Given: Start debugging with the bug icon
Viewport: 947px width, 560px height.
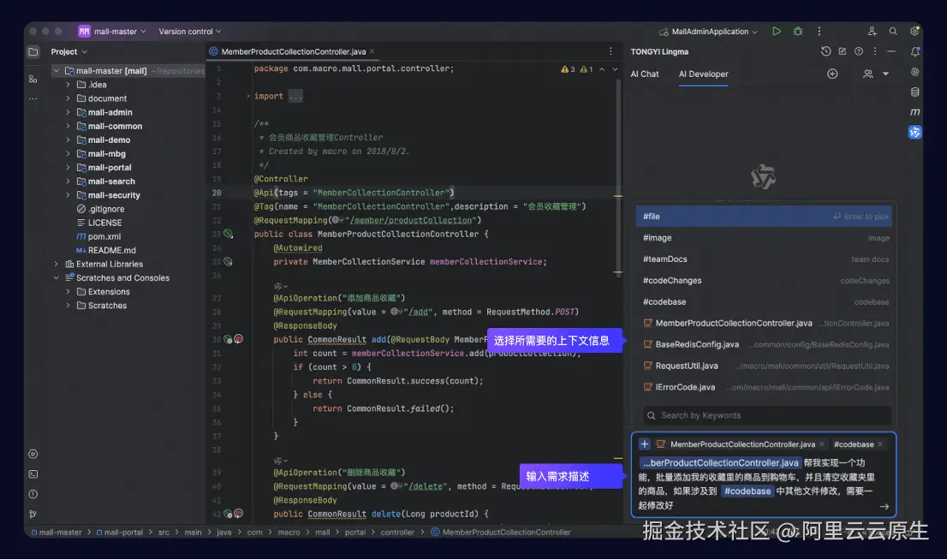Looking at the screenshot, I should coord(798,32).
